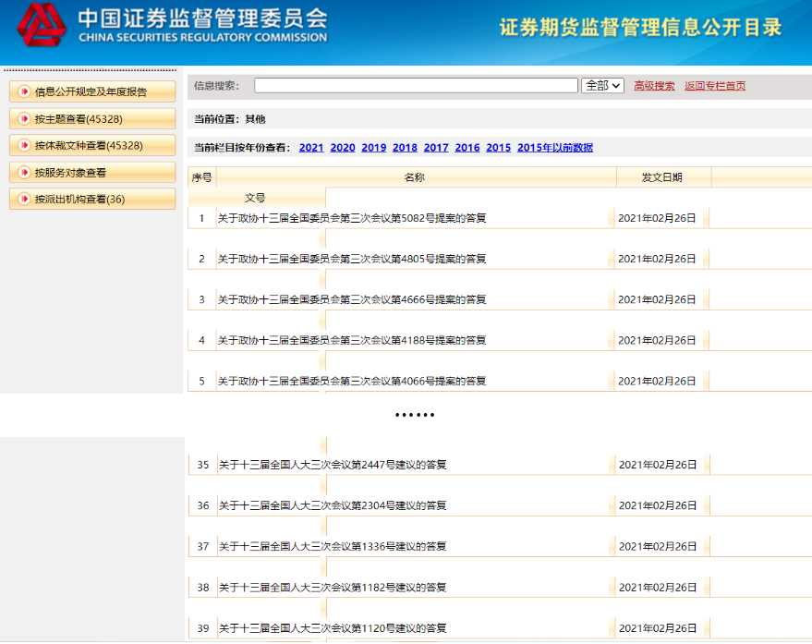
Task: Open the 第1120号建议的答复 document
Action: (x=332, y=628)
